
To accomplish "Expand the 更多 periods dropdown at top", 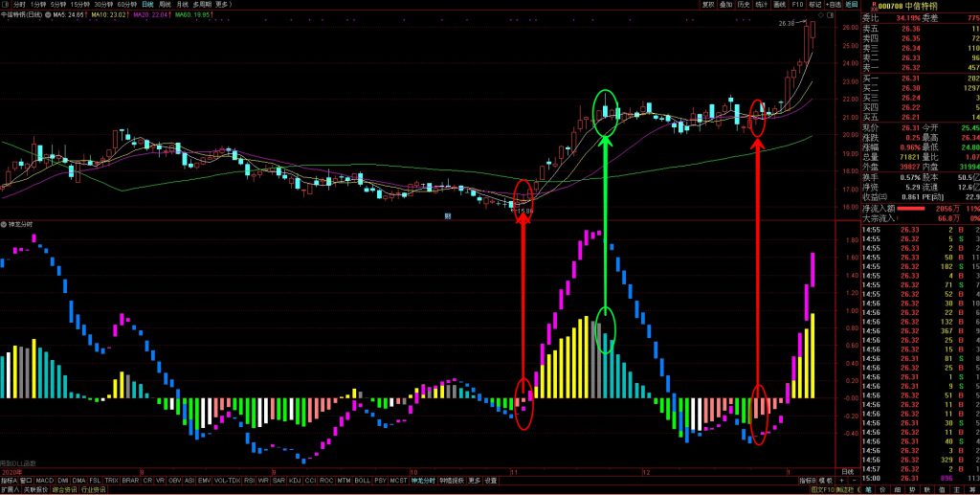I will click(x=223, y=4).
